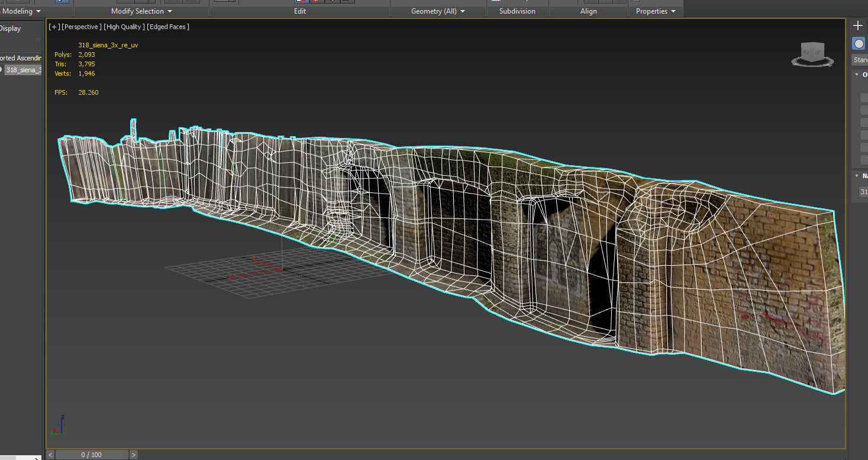This screenshot has height=460, width=868.
Task: Open the [Perspective] viewport view menu
Action: [82, 27]
